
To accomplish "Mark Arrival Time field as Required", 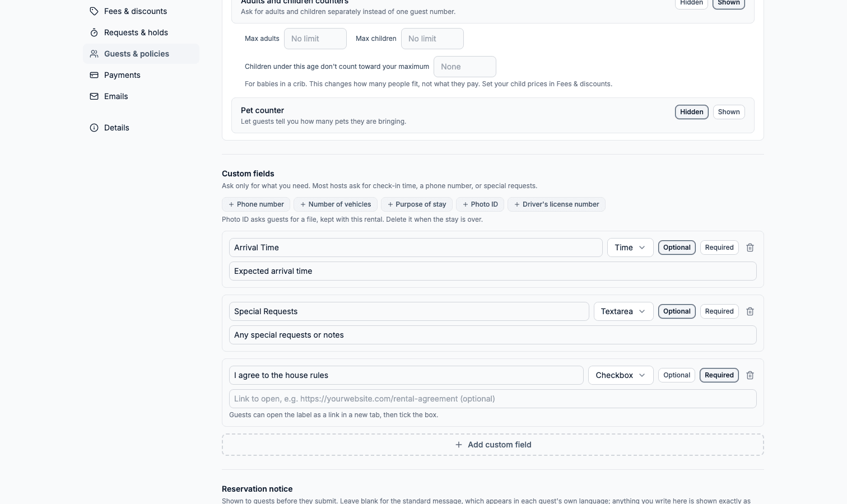I will click(x=719, y=248).
